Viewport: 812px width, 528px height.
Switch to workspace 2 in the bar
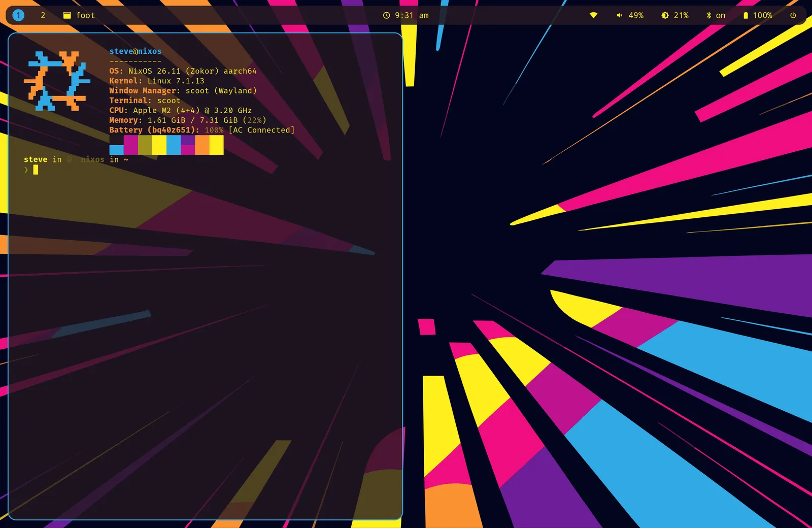[43, 15]
